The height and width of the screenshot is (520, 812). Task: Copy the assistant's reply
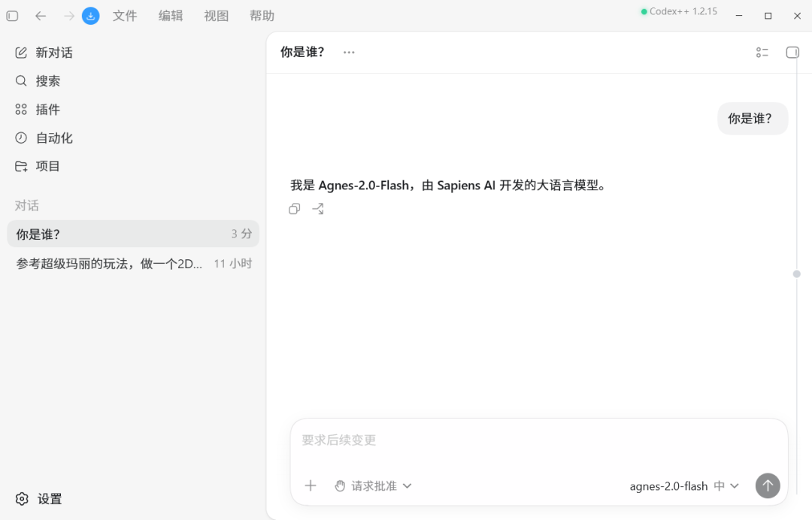294,209
